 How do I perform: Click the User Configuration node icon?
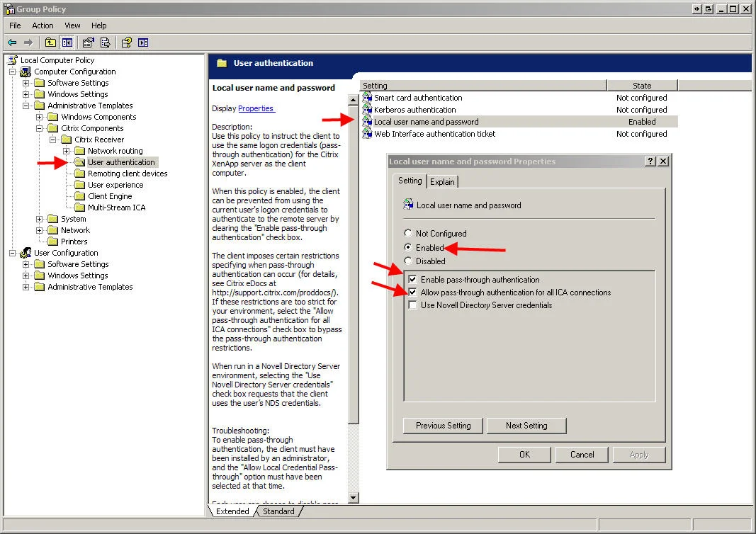click(26, 253)
